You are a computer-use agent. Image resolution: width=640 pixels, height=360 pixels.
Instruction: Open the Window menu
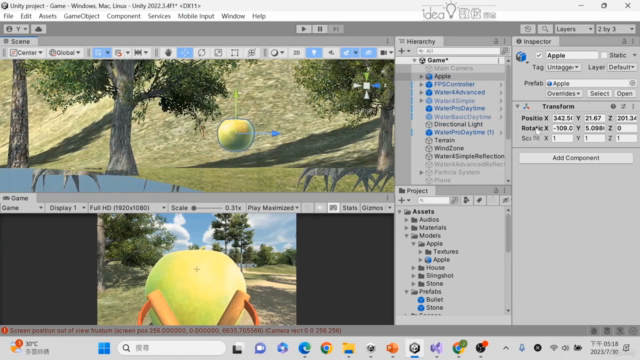[233, 16]
